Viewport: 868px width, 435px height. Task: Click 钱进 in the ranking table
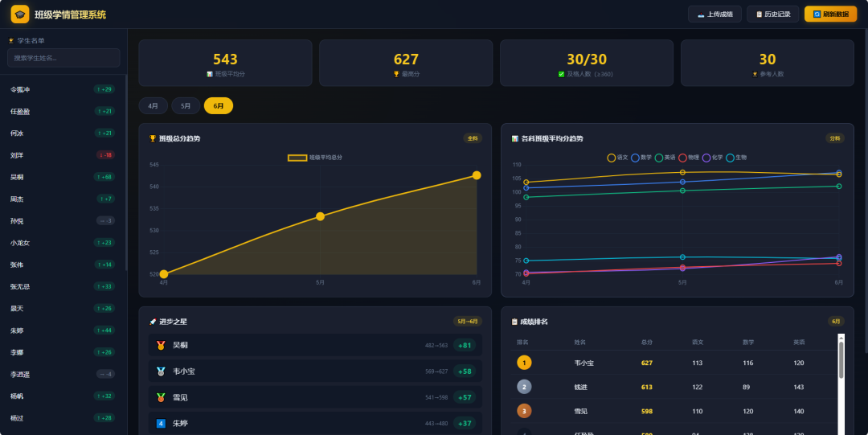click(581, 388)
